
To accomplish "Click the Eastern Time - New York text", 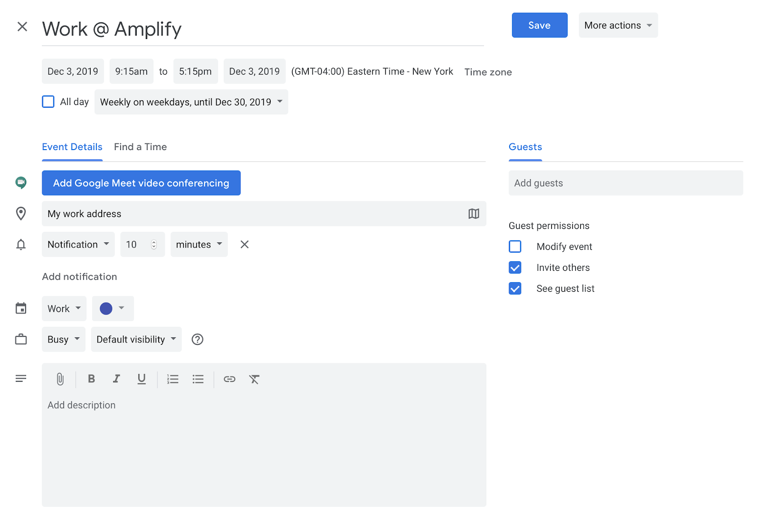I will pyautogui.click(x=400, y=71).
